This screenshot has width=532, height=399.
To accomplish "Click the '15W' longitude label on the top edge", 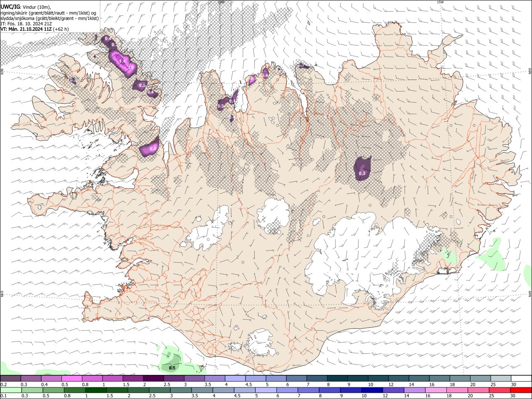I will pos(441,2).
